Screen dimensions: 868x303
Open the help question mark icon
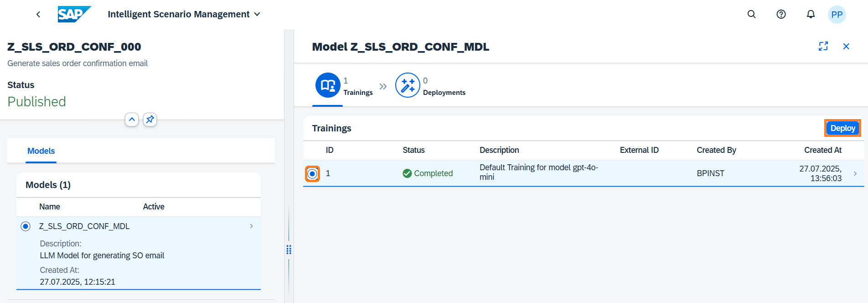[x=781, y=14]
